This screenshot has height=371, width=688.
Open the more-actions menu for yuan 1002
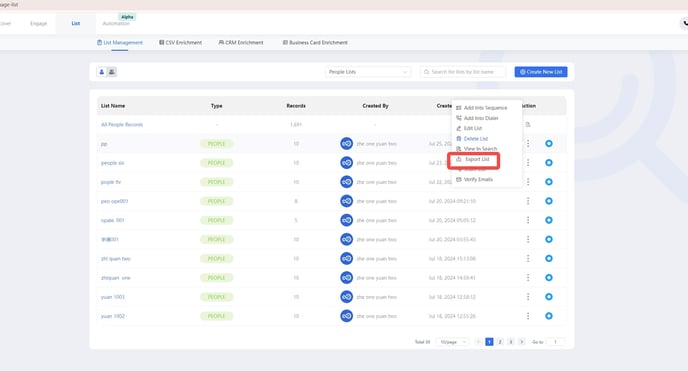coord(528,316)
